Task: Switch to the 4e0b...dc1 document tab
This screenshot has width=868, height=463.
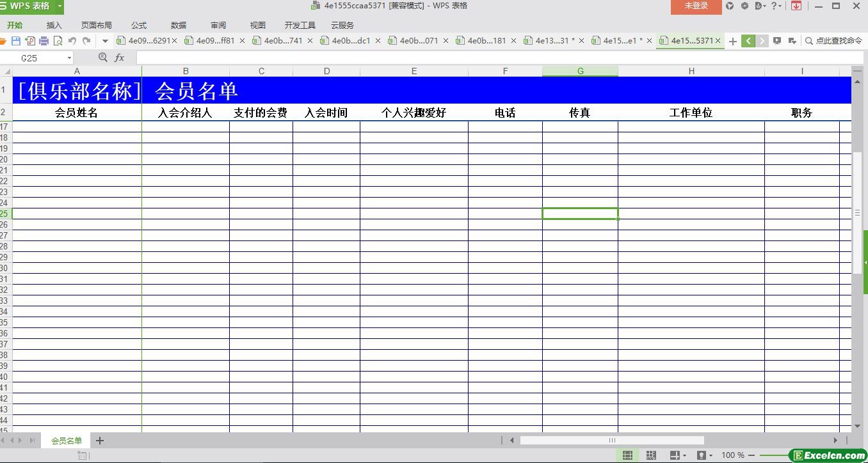Action: (351, 41)
